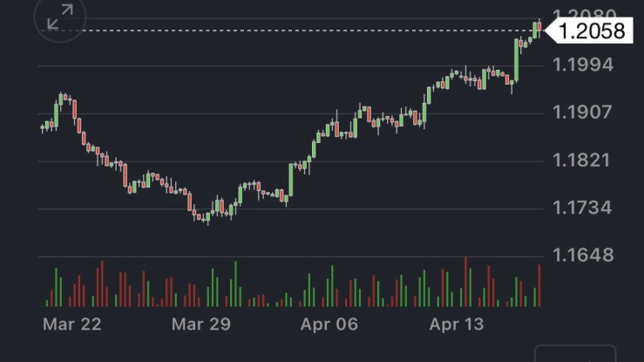Viewport: 644px width, 362px height.
Task: Click the tall green breakout candle before 1.2058
Action: click(517, 58)
